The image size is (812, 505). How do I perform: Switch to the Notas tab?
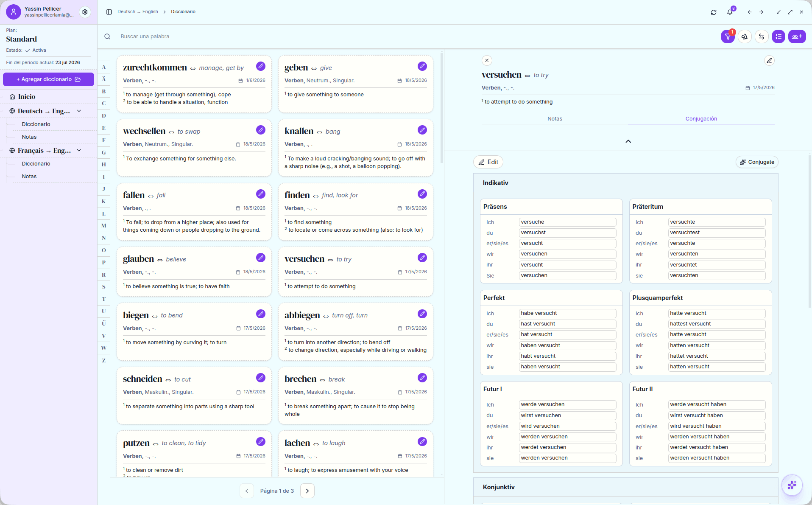pos(555,119)
